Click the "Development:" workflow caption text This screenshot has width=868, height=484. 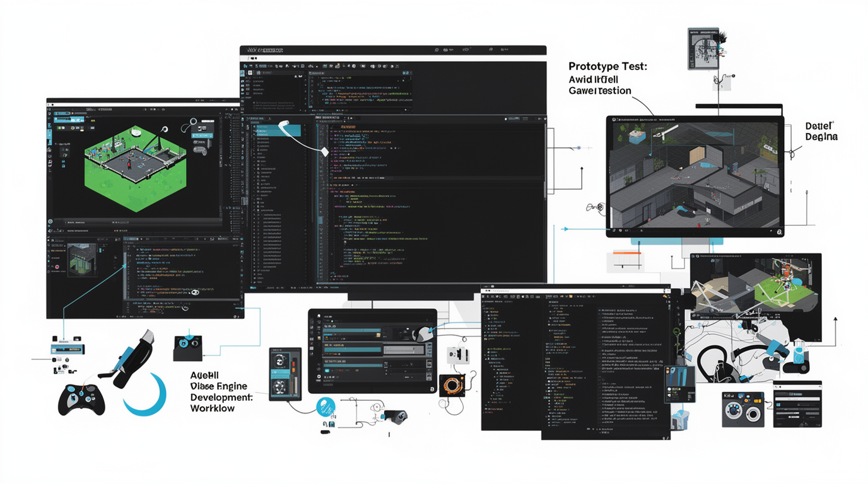point(221,397)
